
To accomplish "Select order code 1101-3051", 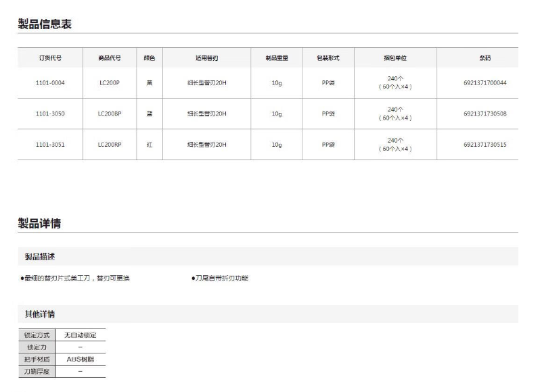I will pyautogui.click(x=50, y=144).
